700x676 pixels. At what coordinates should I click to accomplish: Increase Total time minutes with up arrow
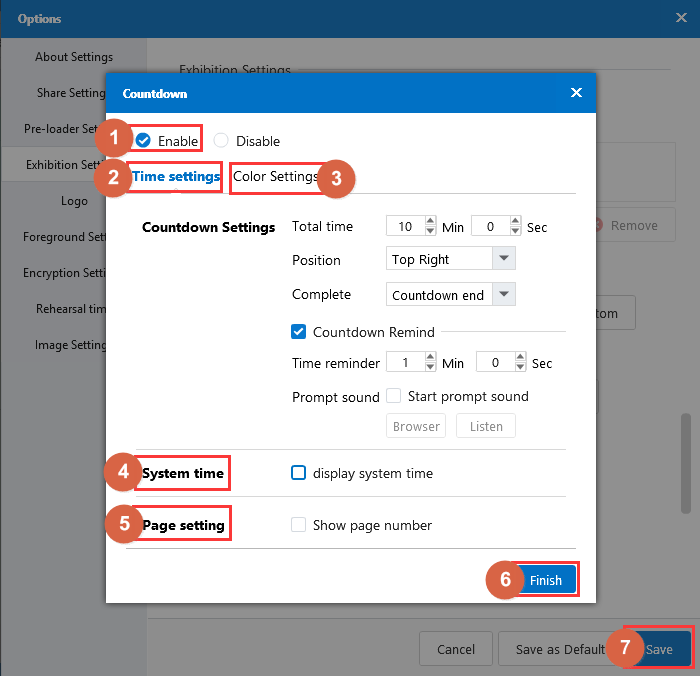pyautogui.click(x=430, y=221)
